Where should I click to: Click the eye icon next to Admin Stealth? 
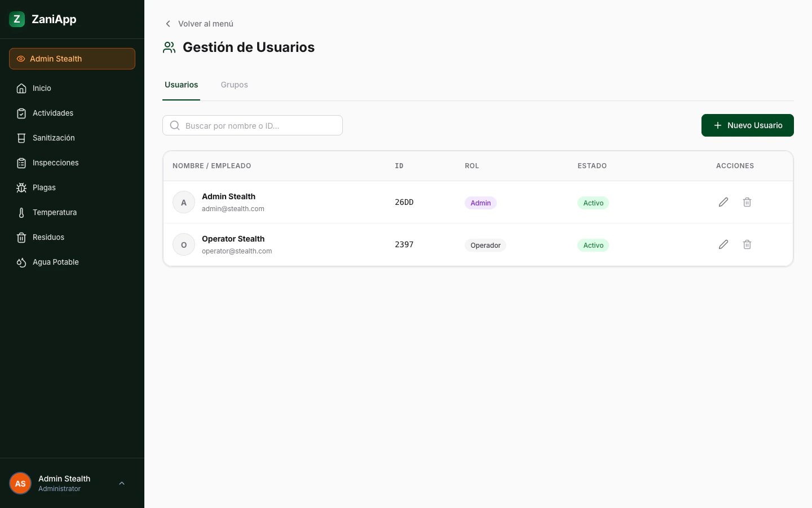[x=21, y=59]
